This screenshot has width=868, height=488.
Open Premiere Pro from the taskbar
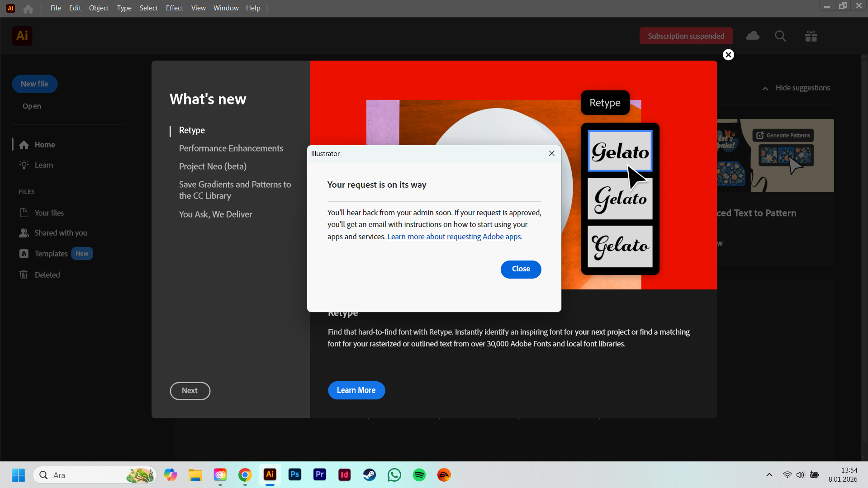tap(320, 475)
